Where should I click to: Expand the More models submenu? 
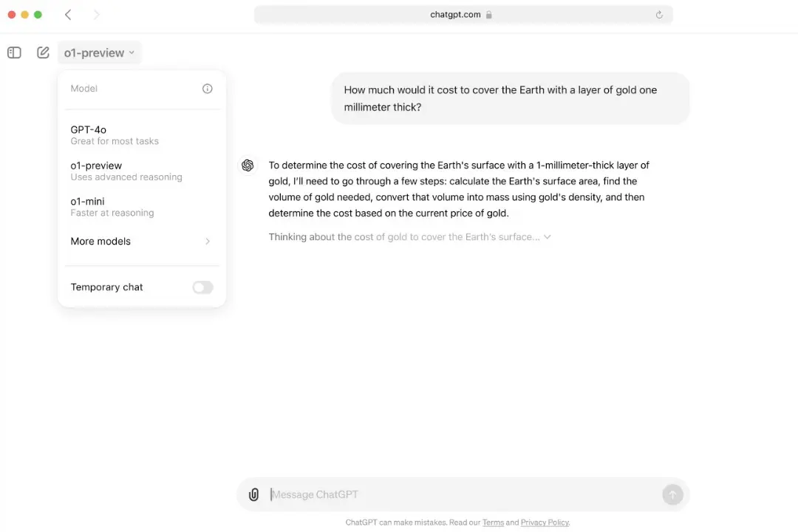click(x=141, y=242)
